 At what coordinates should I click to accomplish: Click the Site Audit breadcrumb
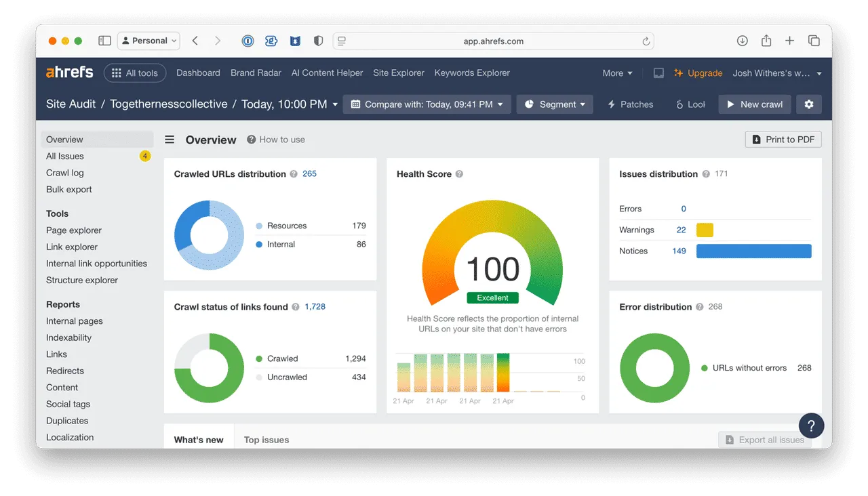tap(71, 104)
